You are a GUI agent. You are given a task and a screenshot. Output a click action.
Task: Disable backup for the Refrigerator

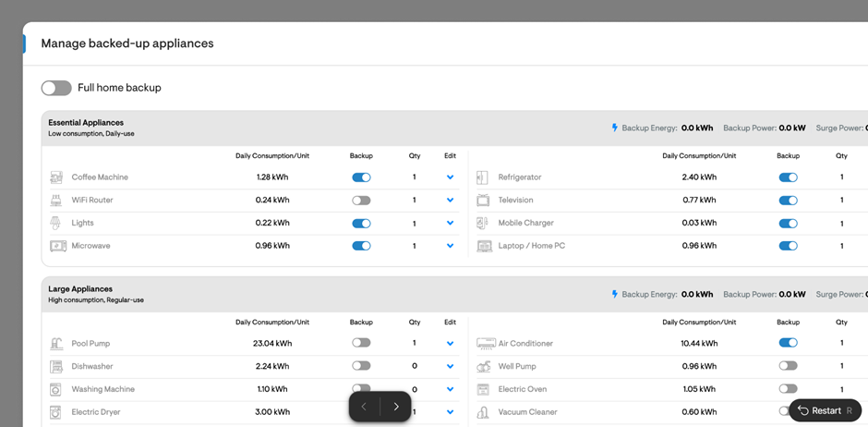(x=788, y=177)
